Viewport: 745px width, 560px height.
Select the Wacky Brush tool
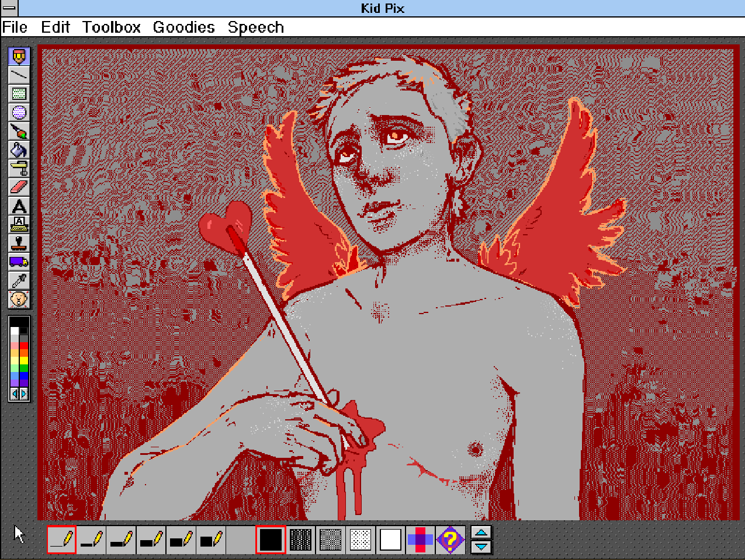(x=19, y=131)
